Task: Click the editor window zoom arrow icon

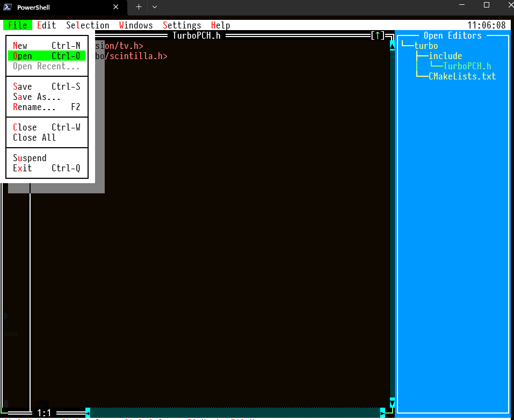Action: (378, 35)
